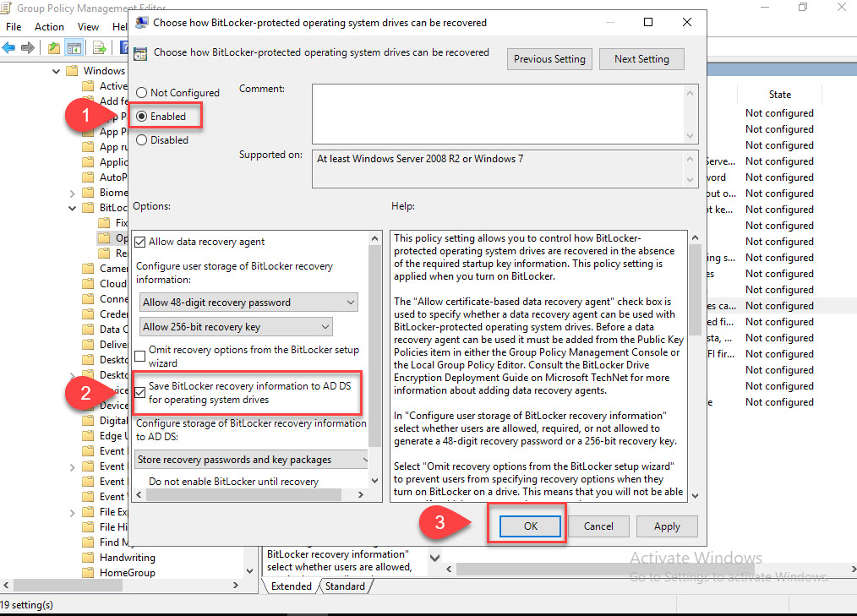Click the Options panel horizontal scrollbar thumb
Viewport: 857px width, 616px height.
pyautogui.click(x=243, y=494)
